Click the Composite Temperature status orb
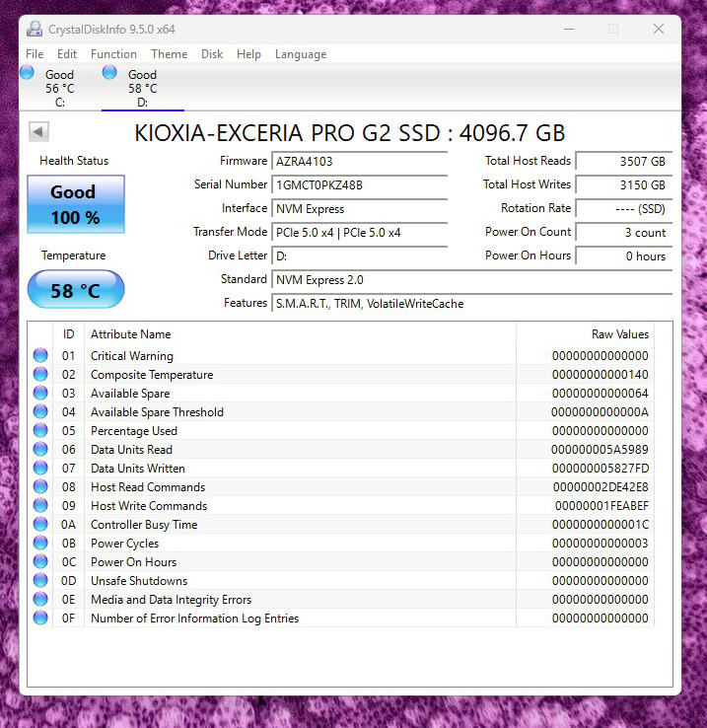This screenshot has width=707, height=728. tap(40, 375)
